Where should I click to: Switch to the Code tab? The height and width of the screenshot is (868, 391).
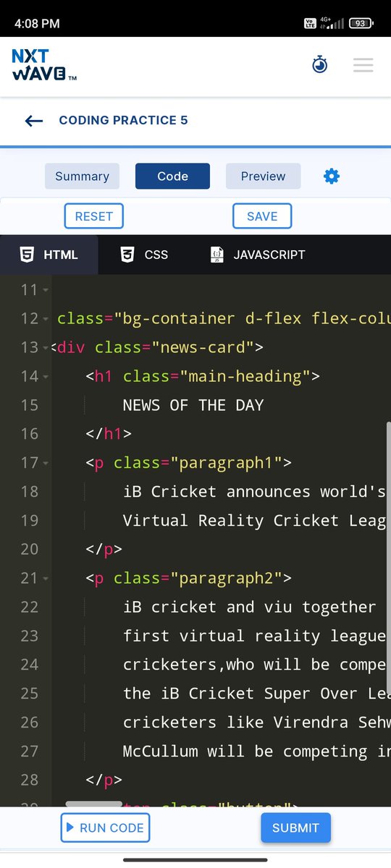pyautogui.click(x=172, y=176)
